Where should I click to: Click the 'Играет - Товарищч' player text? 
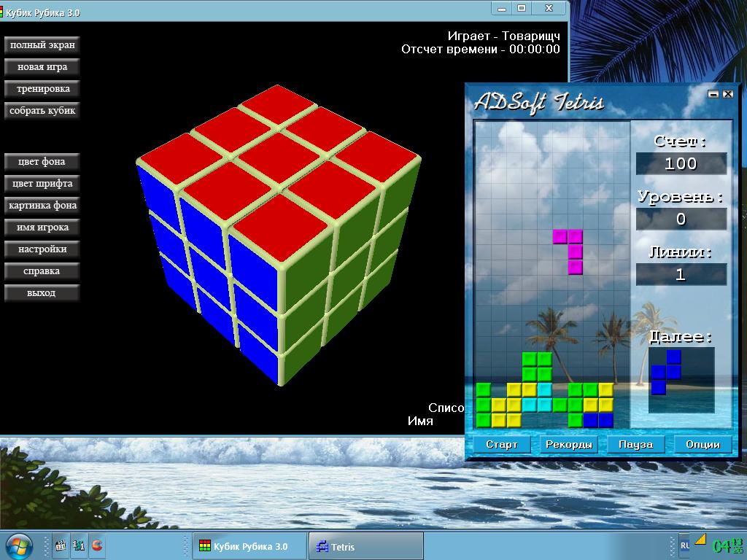[x=504, y=36]
